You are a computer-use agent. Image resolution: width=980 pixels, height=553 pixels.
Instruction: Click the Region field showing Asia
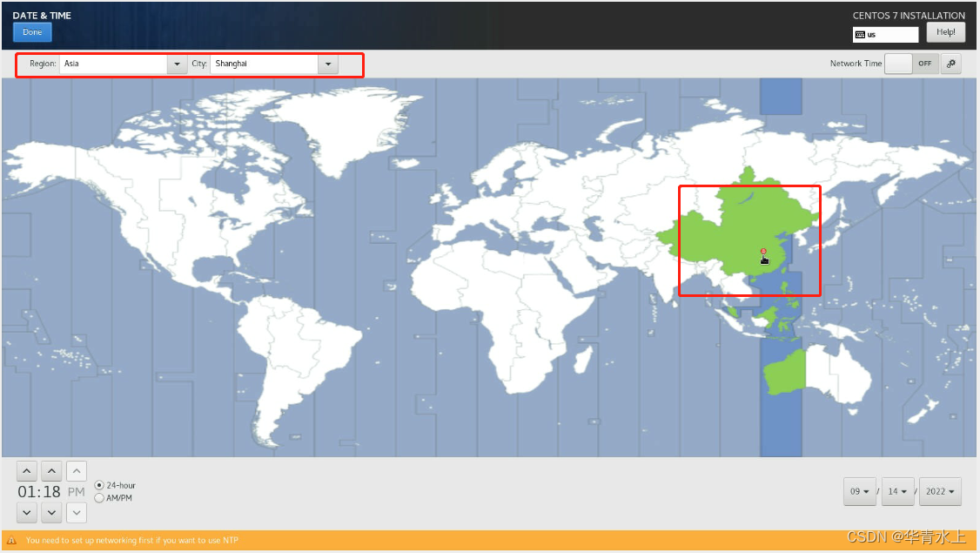tap(114, 64)
